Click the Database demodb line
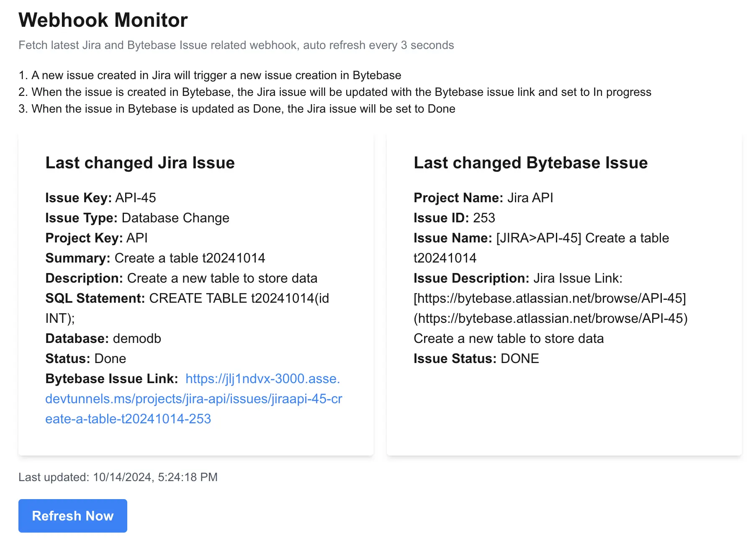 point(103,338)
